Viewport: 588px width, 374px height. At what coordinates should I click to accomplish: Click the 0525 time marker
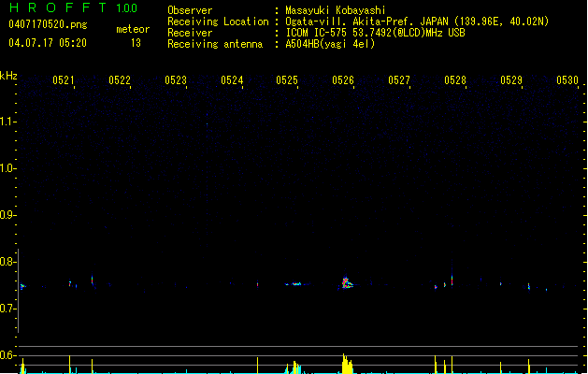click(x=287, y=80)
